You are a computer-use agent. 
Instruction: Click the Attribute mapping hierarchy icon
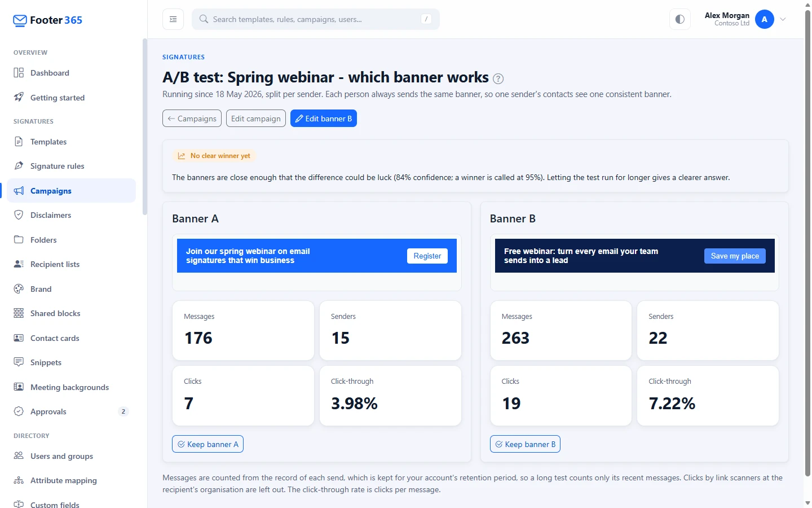point(19,480)
